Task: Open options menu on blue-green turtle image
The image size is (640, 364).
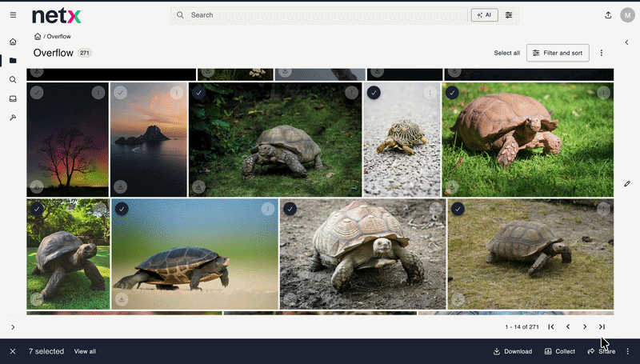Action: coord(268,209)
